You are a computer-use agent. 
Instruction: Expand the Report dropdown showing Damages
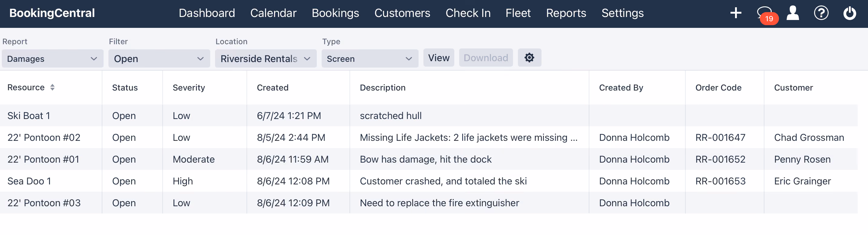coord(53,59)
